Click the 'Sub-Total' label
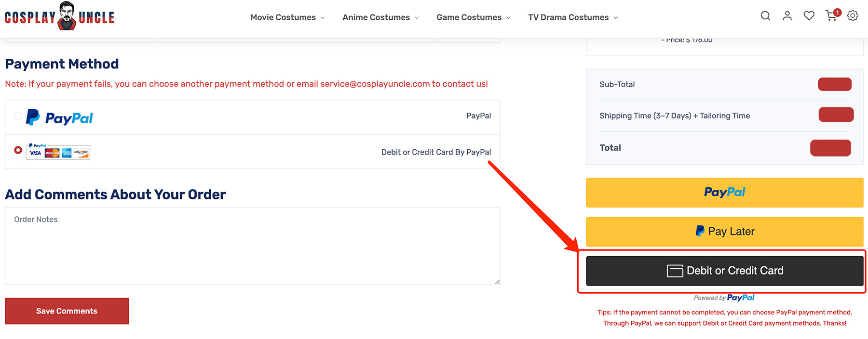The height and width of the screenshot is (339, 868). tap(617, 84)
